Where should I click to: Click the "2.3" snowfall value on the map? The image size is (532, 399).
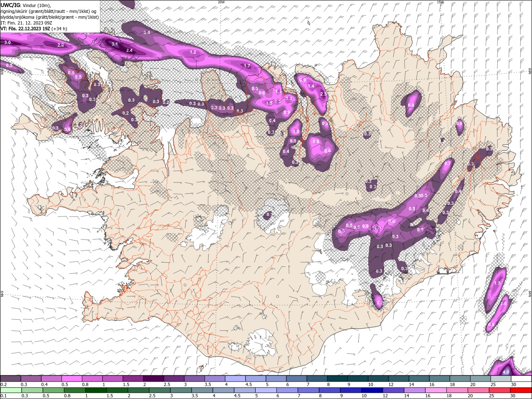point(324,94)
